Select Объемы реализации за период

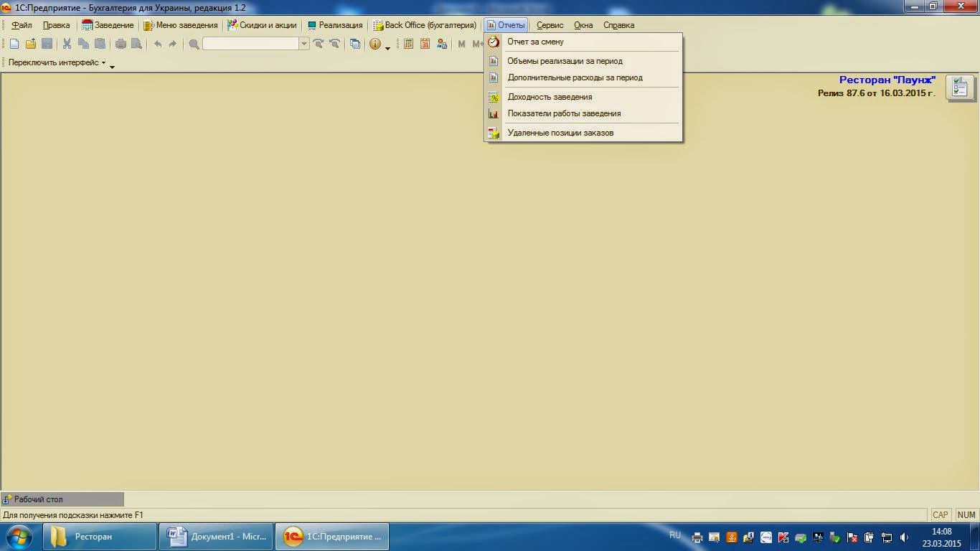point(583,61)
